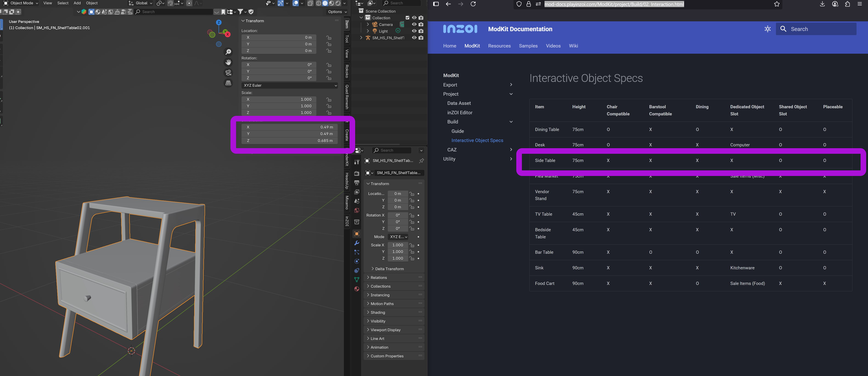Open the Global transform orientation dropdown
Viewport: 868px width, 376px height.
[141, 3]
